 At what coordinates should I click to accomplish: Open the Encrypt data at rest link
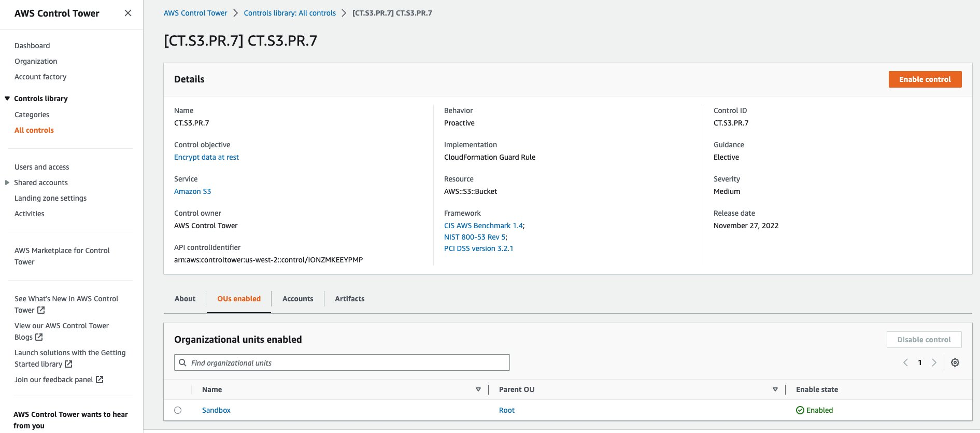point(206,157)
